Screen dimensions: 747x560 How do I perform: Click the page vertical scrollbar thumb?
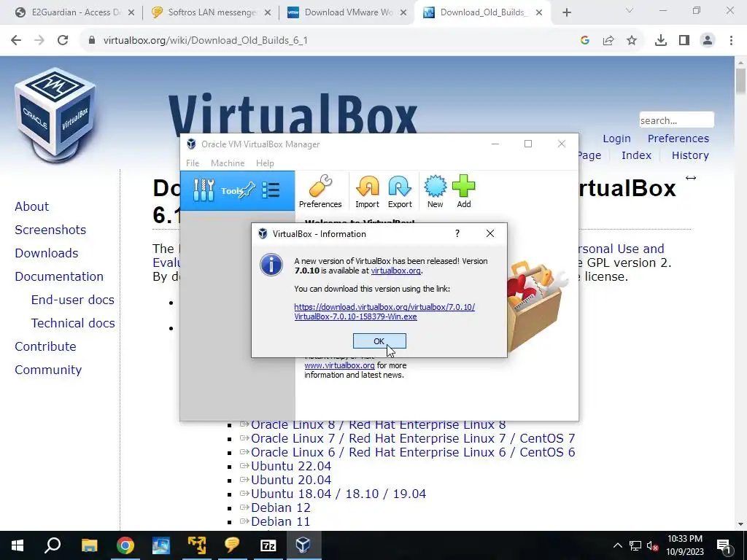[740, 81]
